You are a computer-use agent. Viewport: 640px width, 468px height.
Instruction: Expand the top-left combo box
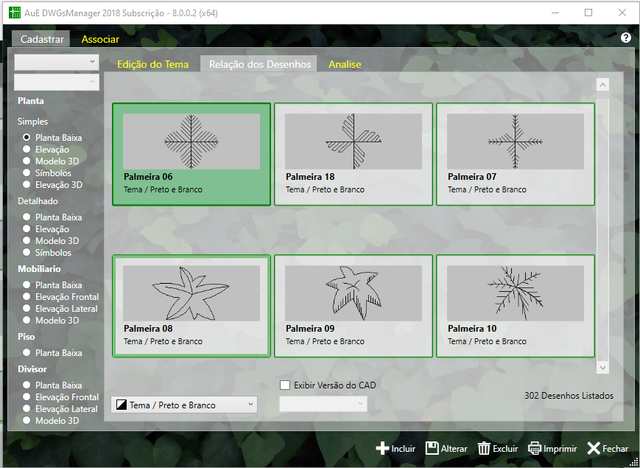click(x=56, y=61)
